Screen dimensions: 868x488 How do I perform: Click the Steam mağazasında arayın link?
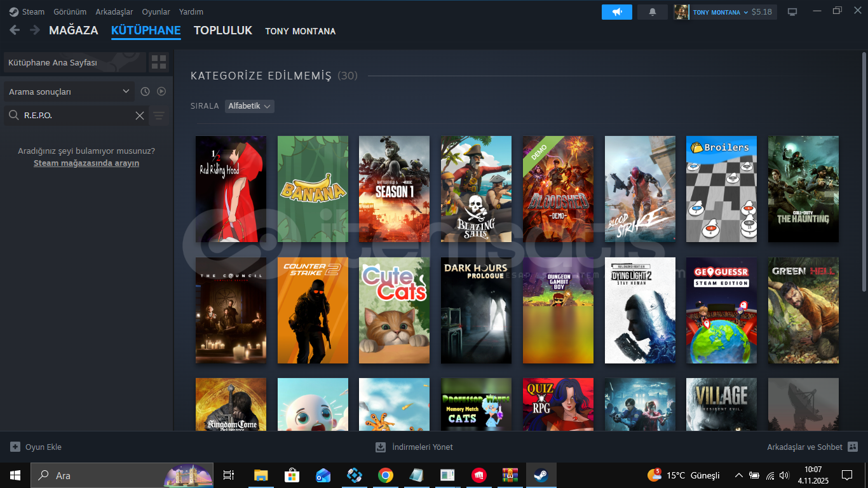86,163
